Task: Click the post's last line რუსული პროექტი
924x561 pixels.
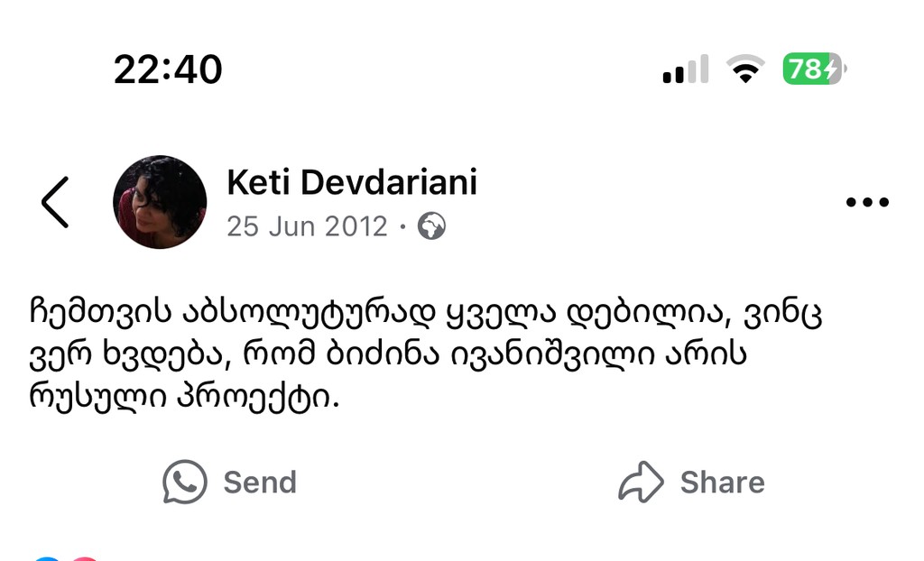Action: point(185,395)
